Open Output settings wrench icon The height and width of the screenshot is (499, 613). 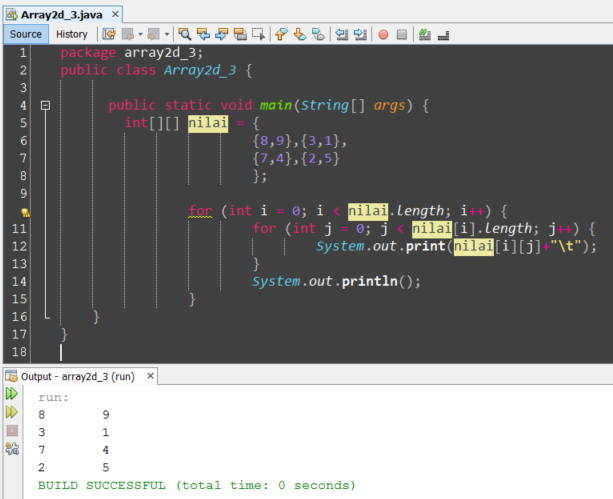pyautogui.click(x=12, y=449)
